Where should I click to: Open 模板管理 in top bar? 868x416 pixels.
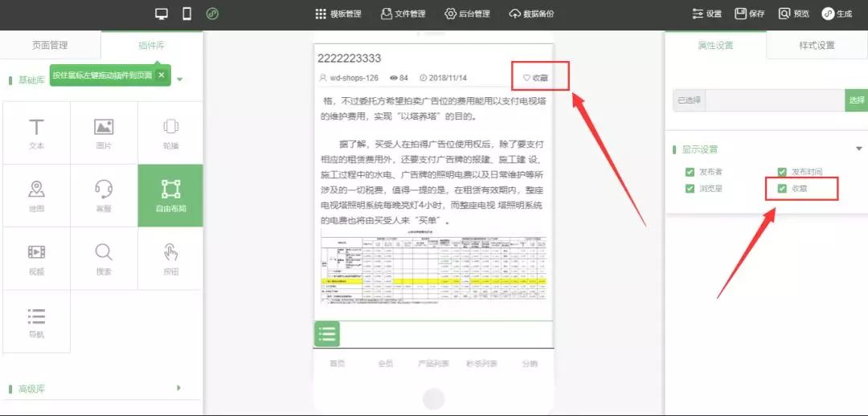[x=338, y=14]
